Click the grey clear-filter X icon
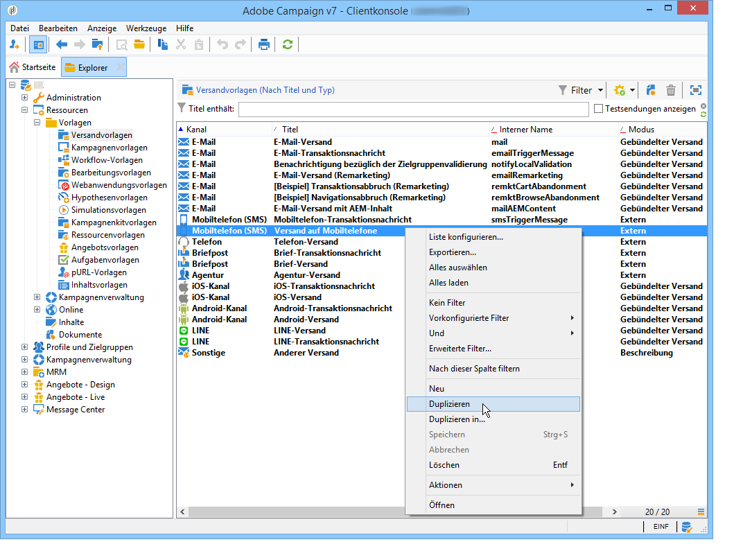Image resolution: width=734 pixels, height=560 pixels. click(704, 106)
